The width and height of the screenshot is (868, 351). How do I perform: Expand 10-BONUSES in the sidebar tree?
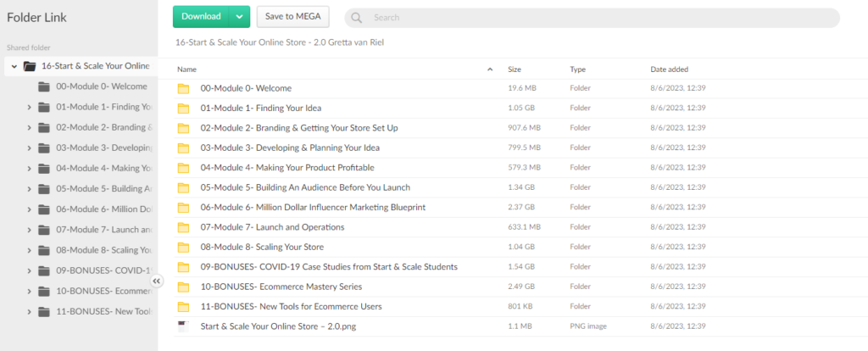(x=29, y=291)
